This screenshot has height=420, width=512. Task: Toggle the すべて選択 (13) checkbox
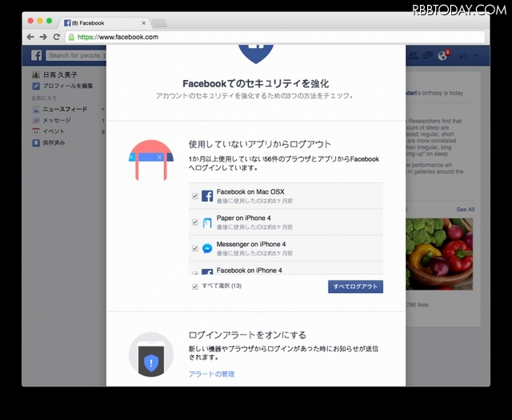[195, 286]
